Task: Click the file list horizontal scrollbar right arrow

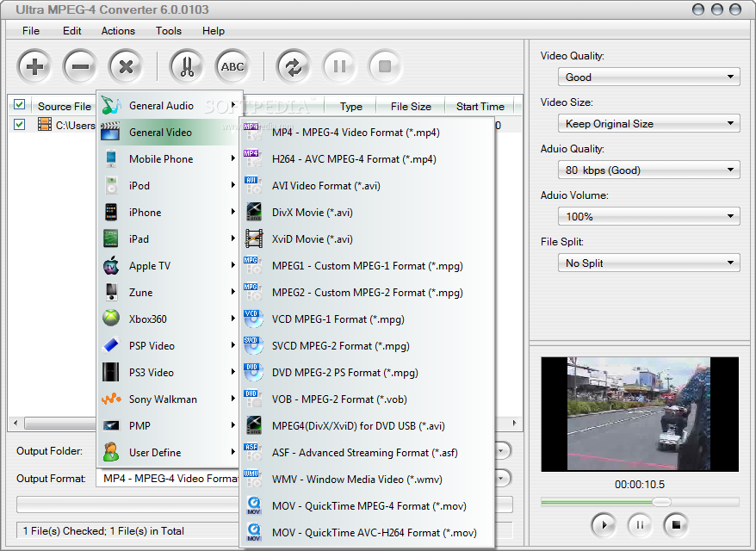Action: click(x=514, y=424)
